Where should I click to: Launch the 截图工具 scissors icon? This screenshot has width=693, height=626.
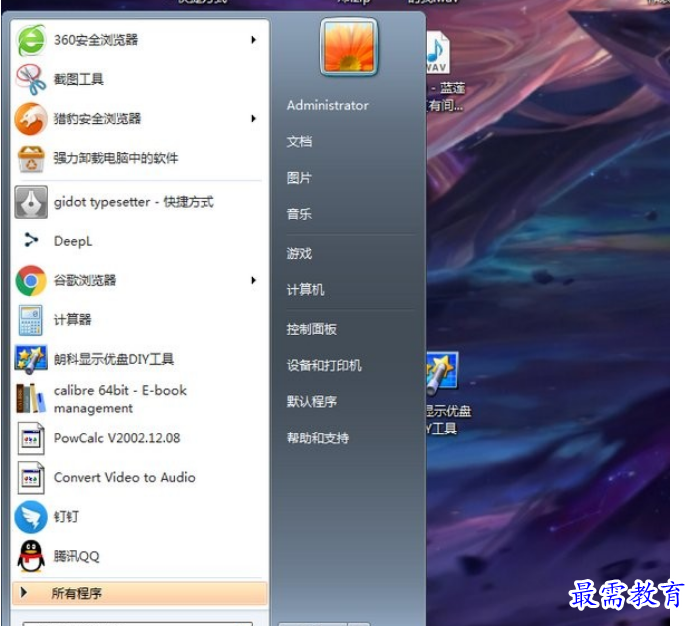click(x=30, y=80)
